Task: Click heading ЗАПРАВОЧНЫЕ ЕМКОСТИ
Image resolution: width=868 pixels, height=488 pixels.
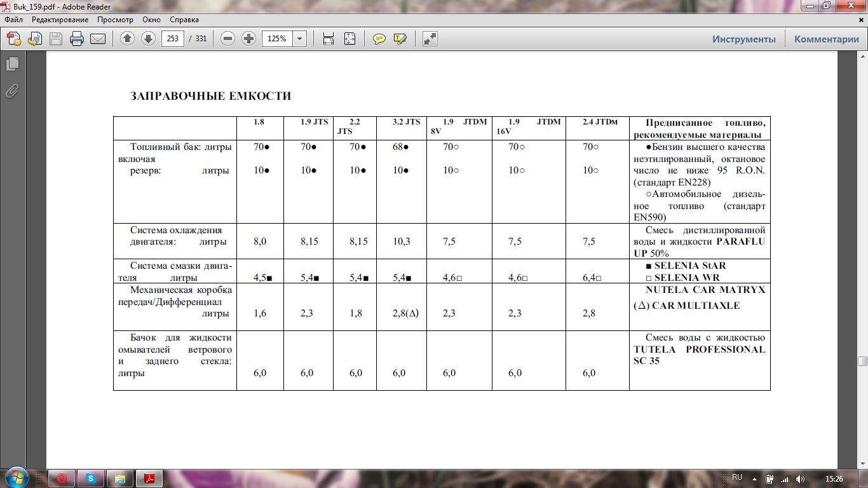Action: [x=210, y=97]
